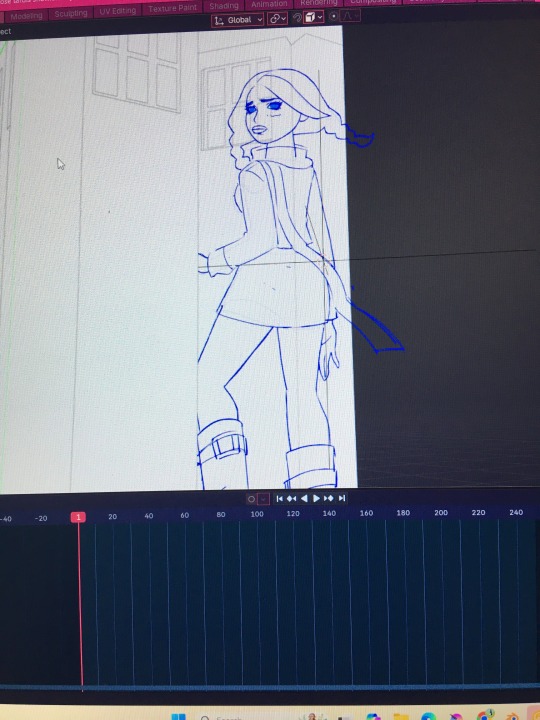Play the animation forward
The height and width of the screenshot is (720, 540).
316,499
